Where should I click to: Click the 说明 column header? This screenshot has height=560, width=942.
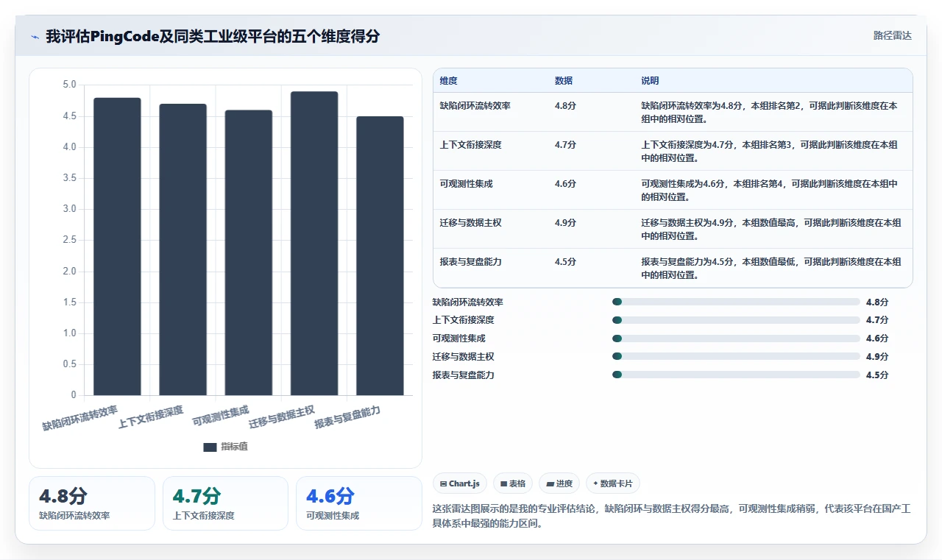click(x=650, y=81)
